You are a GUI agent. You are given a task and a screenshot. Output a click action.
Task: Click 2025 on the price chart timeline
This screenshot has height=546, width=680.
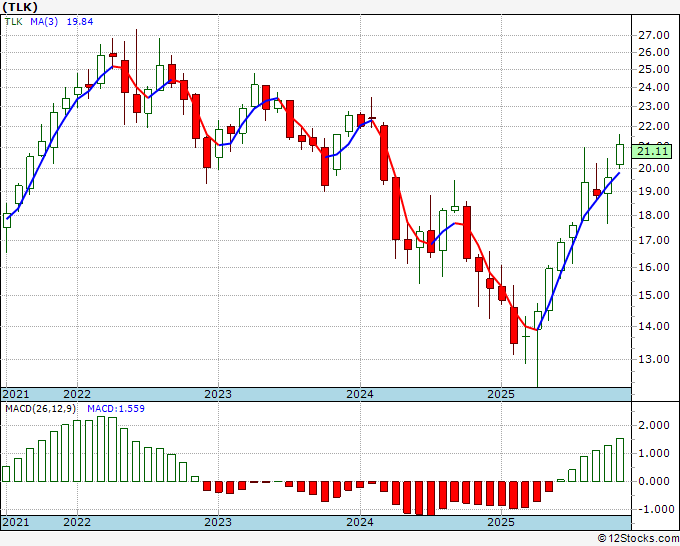501,394
